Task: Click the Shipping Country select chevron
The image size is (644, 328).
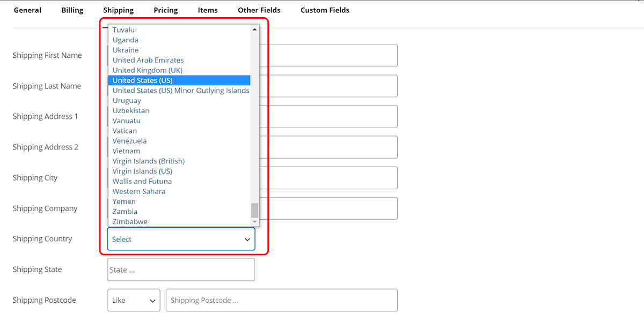Action: pyautogui.click(x=247, y=240)
